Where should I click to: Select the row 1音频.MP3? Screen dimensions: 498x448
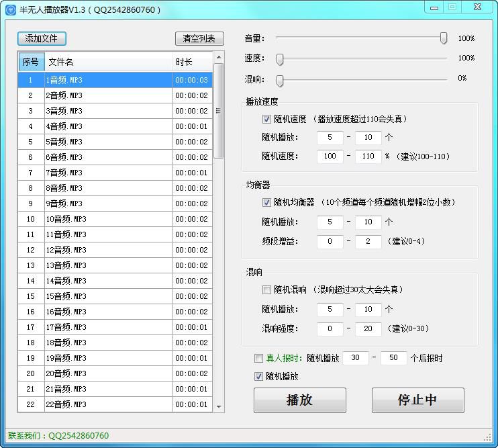coord(115,80)
